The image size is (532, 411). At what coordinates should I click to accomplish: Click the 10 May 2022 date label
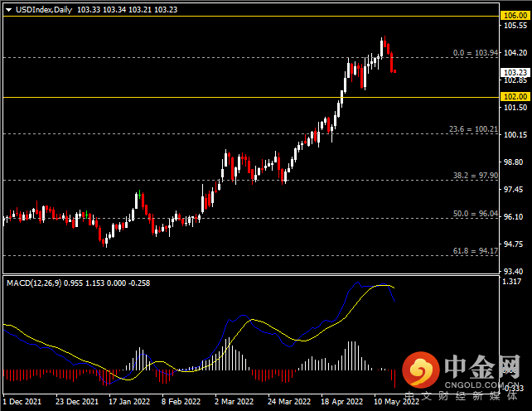tap(396, 402)
